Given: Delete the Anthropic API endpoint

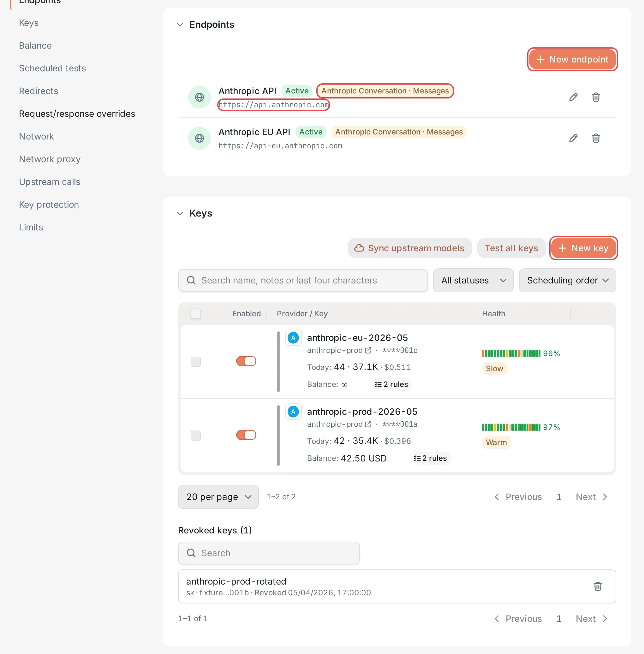Looking at the screenshot, I should [596, 97].
